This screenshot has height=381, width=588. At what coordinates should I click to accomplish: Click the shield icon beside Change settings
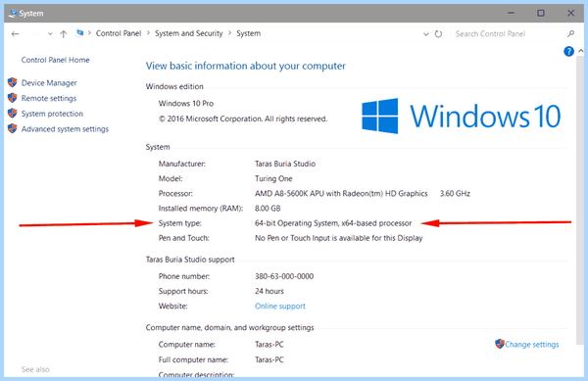[500, 344]
